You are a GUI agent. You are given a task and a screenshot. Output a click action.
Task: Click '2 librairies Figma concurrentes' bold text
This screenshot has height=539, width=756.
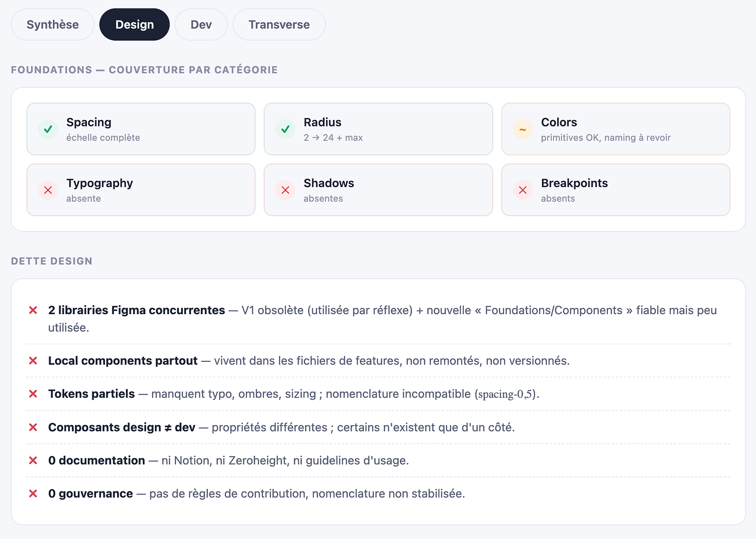137,310
